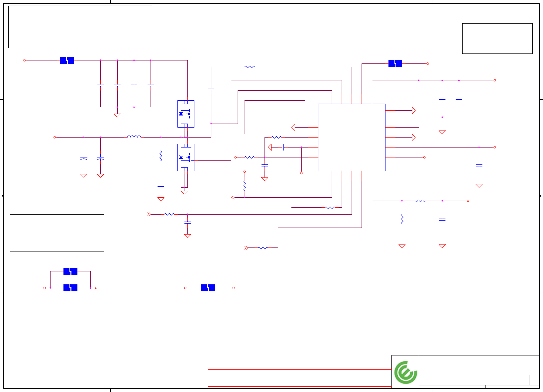
Task: Select the lone jumper at bottom center
Action: (208, 288)
